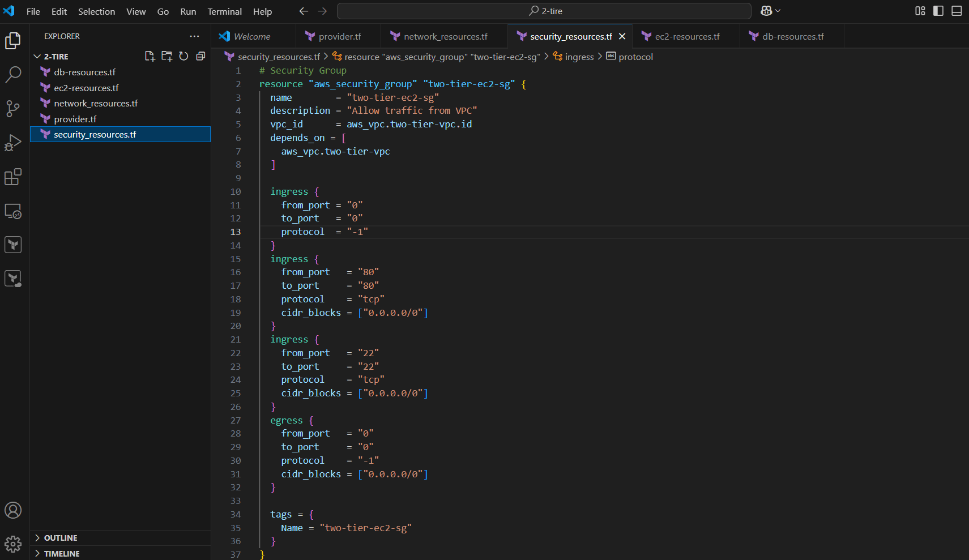Click the 2-tire command center search box
Screen dimensions: 969x560
(x=544, y=11)
